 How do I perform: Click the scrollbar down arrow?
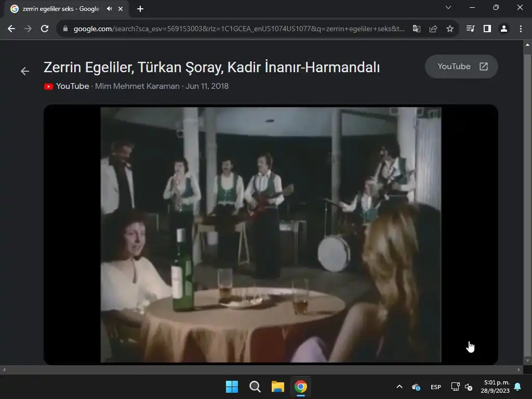(528, 361)
